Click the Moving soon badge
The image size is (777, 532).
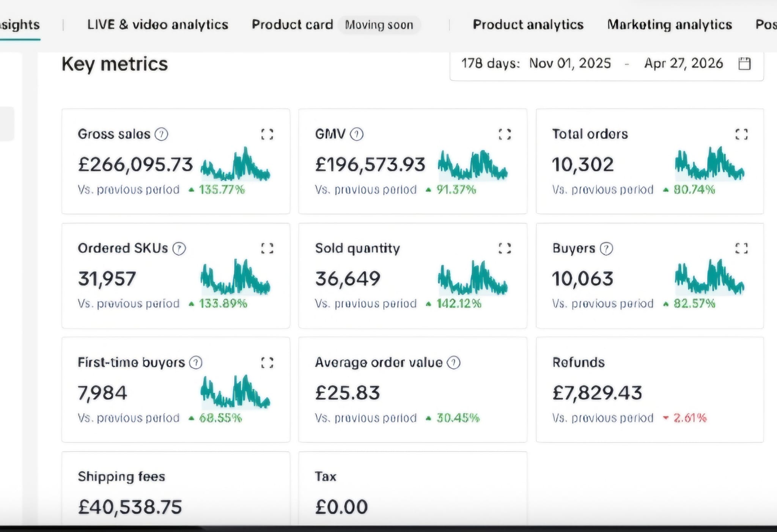tap(379, 25)
